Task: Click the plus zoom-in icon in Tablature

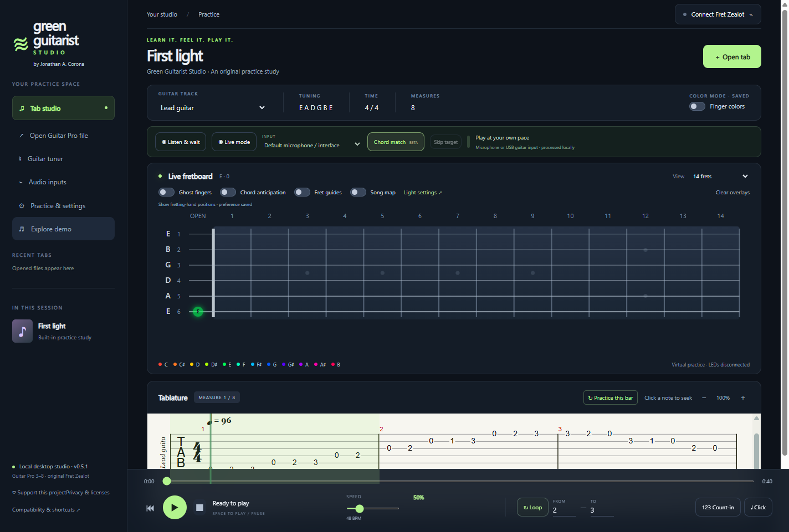Action: tap(743, 397)
